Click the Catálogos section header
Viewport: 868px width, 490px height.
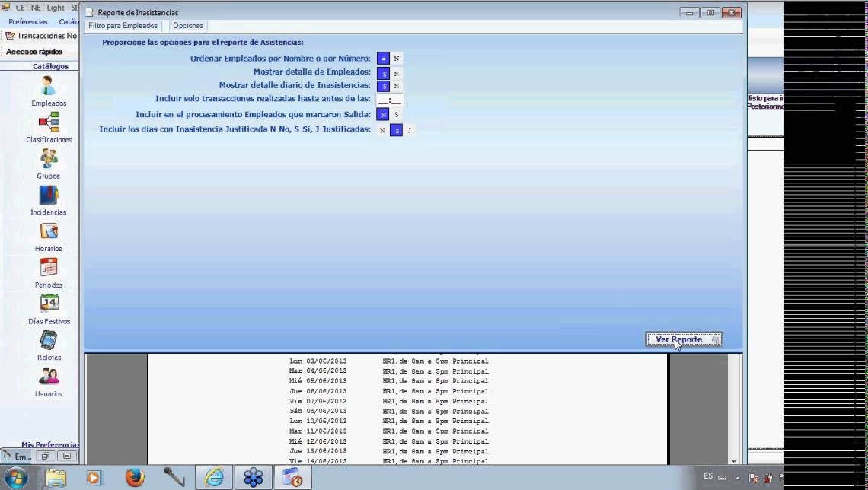click(50, 66)
